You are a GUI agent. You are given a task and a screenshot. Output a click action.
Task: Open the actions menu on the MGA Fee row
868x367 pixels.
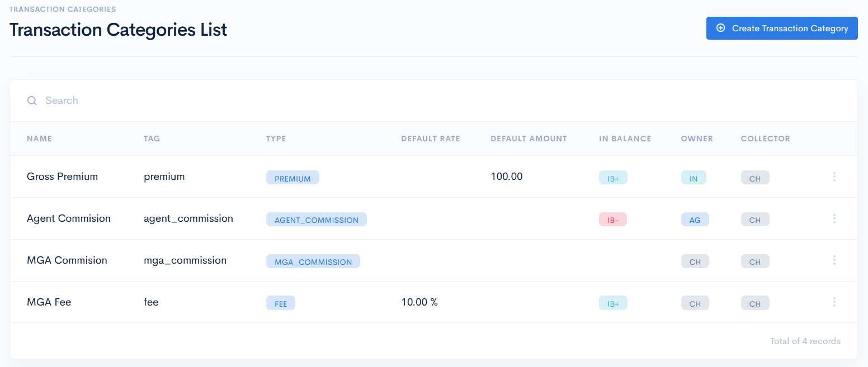pyautogui.click(x=834, y=302)
